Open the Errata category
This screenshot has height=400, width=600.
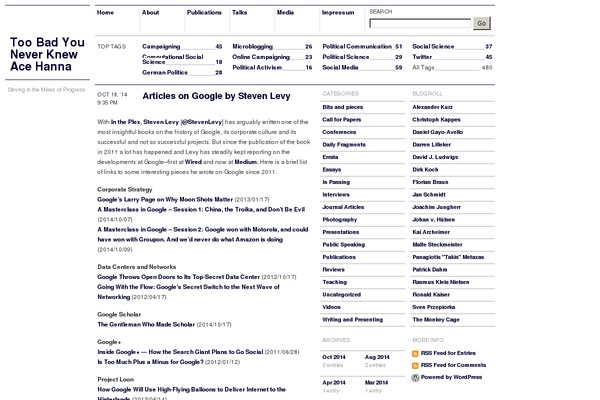330,157
